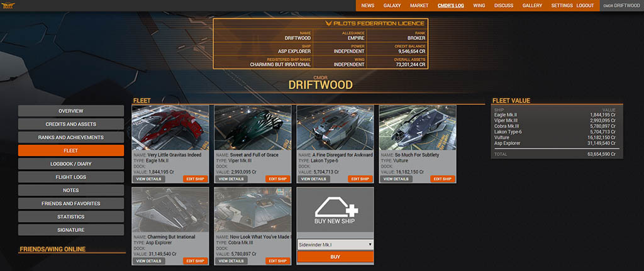Screen dimensions: 644x271
Task: Click the orange BUY button
Action: tap(335, 257)
